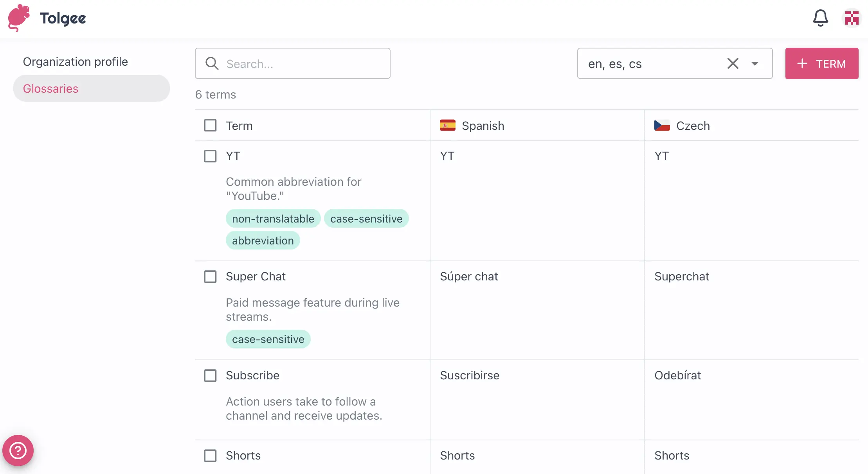The width and height of the screenshot is (868, 474).
Task: Select the Super Chat term checkbox
Action: point(210,276)
